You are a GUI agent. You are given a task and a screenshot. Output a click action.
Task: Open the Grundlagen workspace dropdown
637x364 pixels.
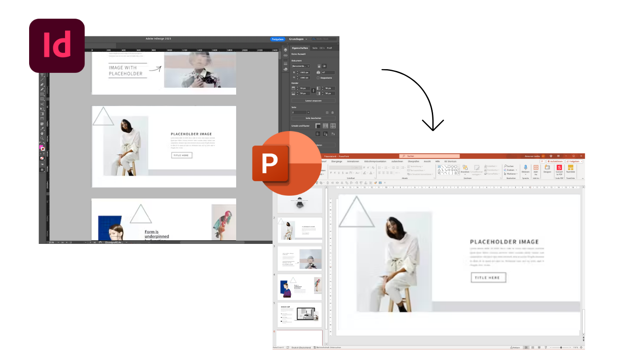point(298,39)
